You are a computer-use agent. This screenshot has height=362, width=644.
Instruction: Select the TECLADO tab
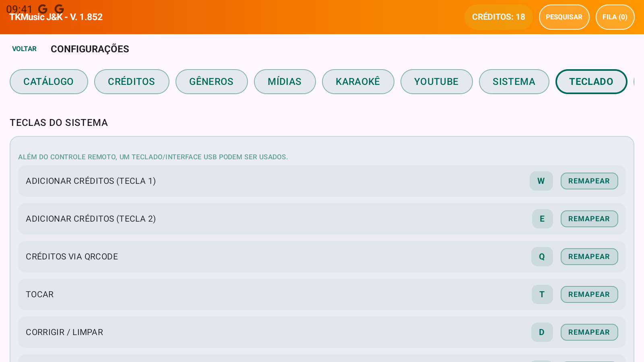coord(591,82)
